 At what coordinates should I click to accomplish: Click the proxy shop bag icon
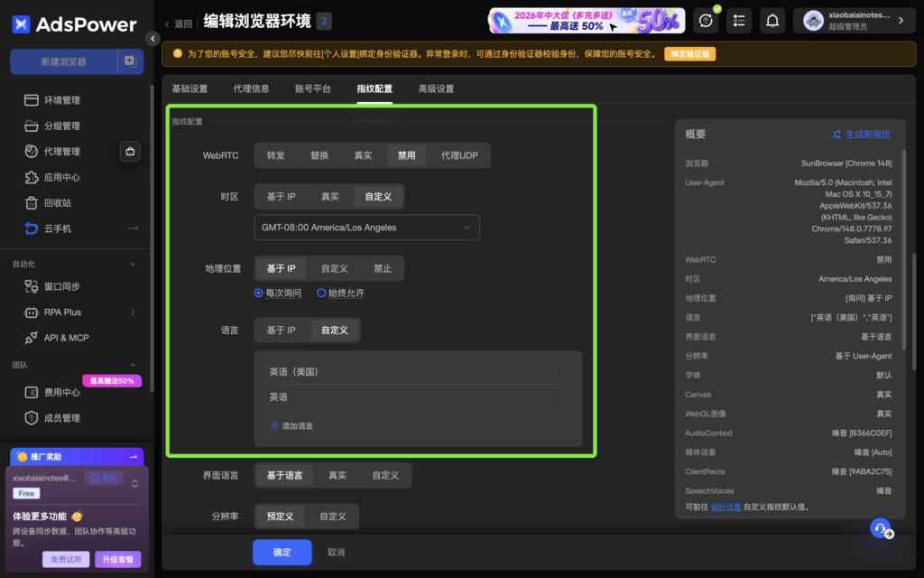tap(130, 152)
